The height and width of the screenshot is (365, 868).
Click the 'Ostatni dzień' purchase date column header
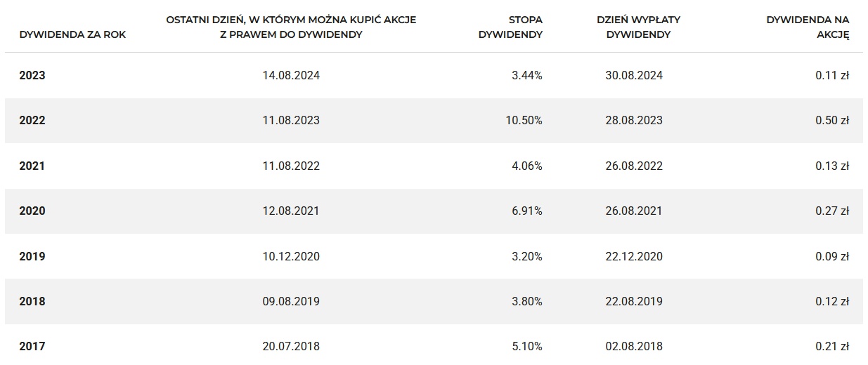[291, 27]
